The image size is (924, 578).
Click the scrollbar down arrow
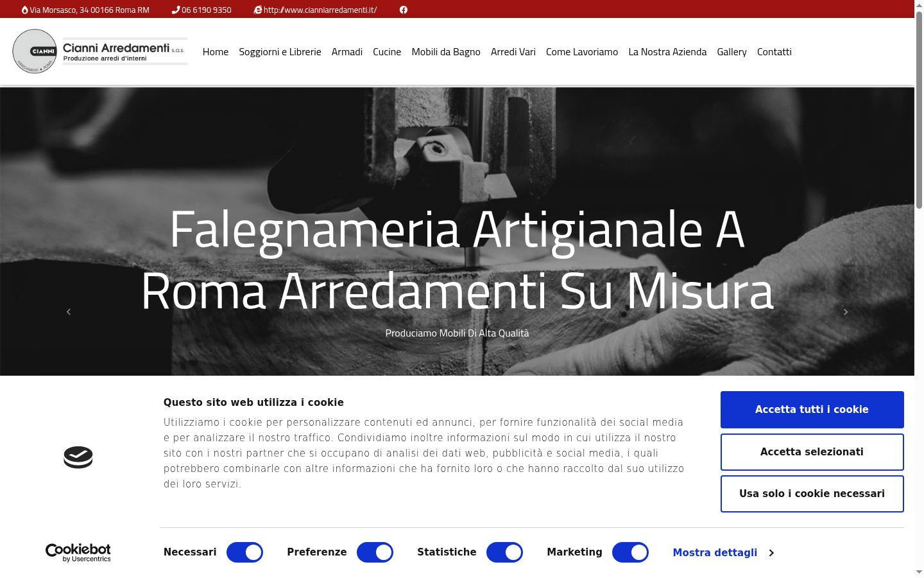pyautogui.click(x=919, y=572)
